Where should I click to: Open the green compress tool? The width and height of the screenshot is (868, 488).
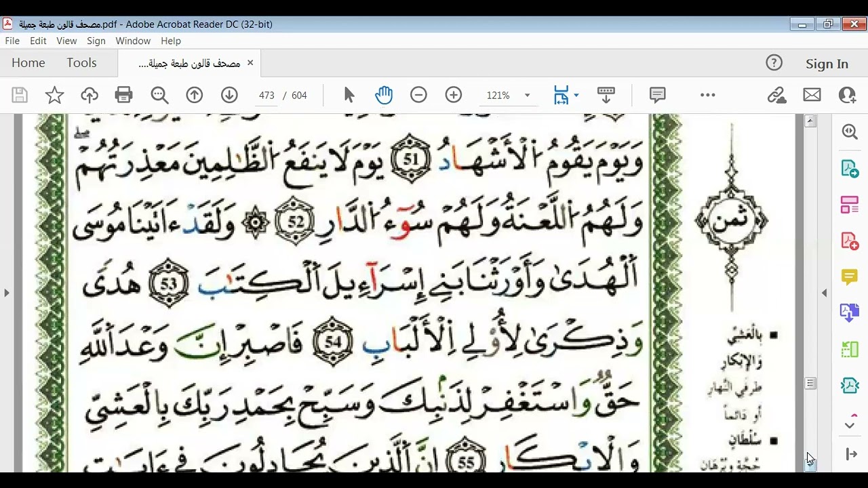click(850, 349)
